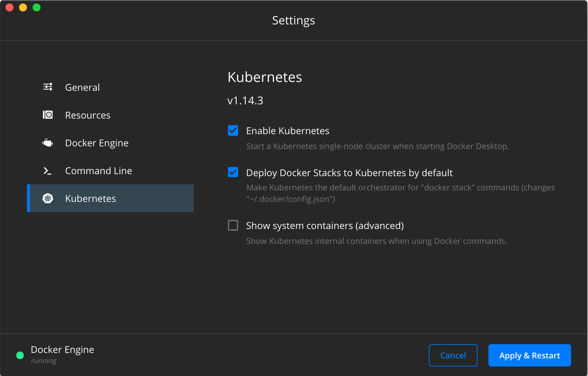The height and width of the screenshot is (376, 588).
Task: Click the Show system containers (advanced) label
Action: [325, 226]
